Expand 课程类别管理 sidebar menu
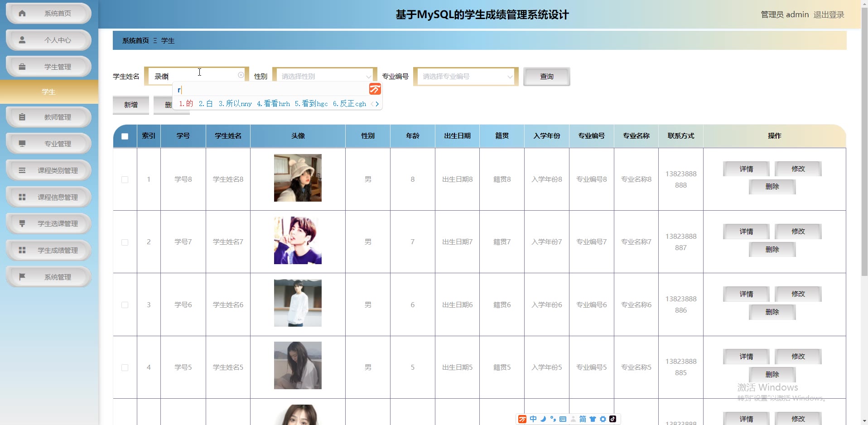 click(x=48, y=170)
